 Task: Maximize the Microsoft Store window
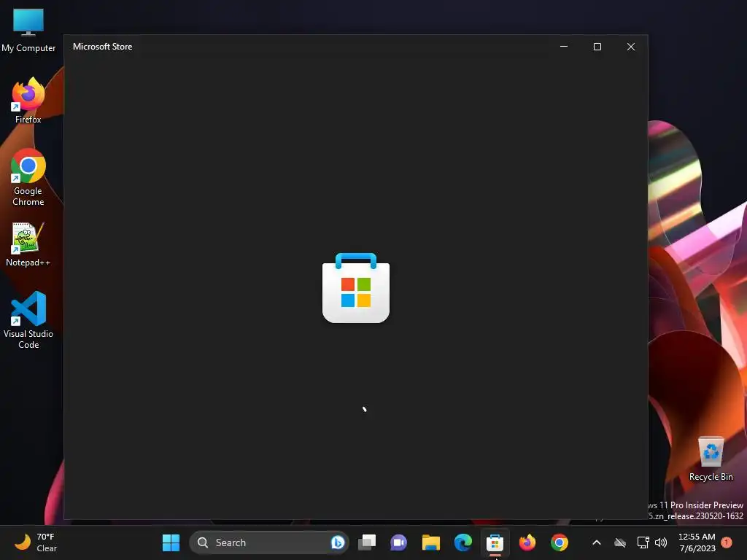point(597,47)
